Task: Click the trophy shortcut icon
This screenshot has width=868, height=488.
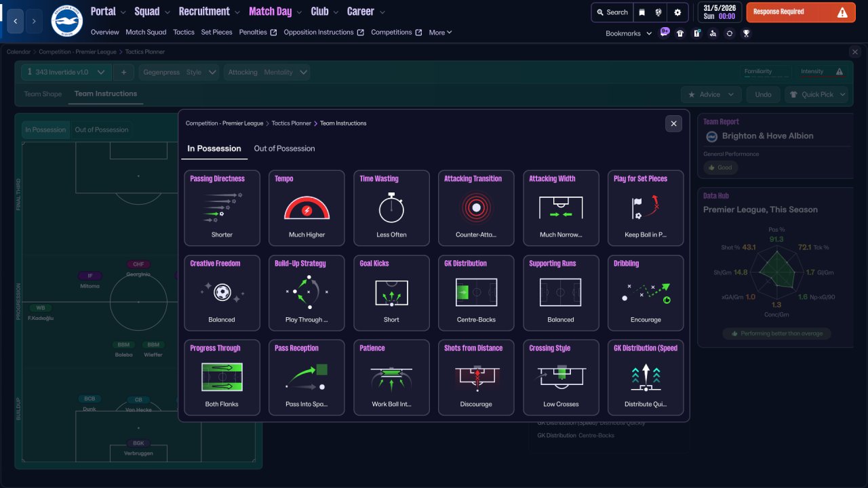Action: point(746,33)
